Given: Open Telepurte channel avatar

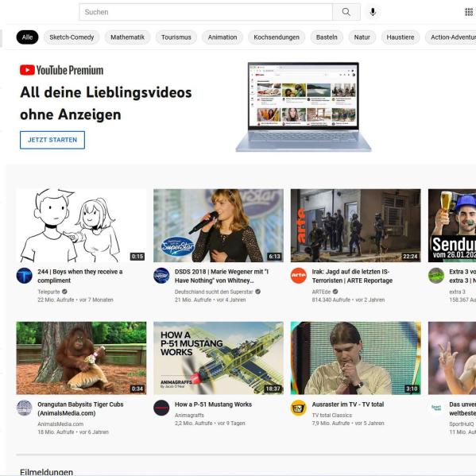Looking at the screenshot, I should click(25, 276).
